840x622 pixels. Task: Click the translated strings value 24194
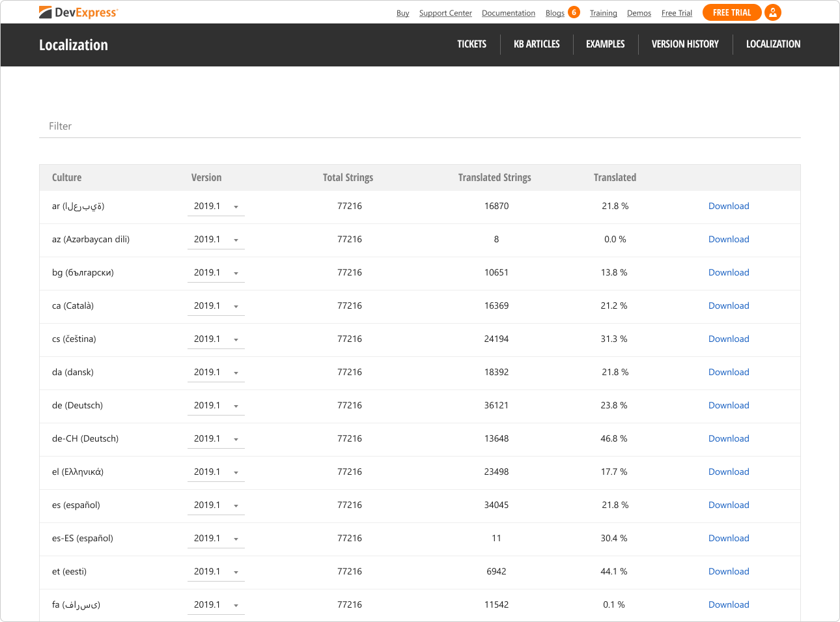pos(496,339)
